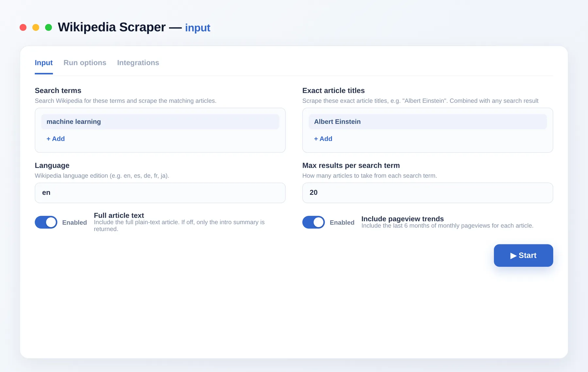
Task: Click the yellow minimize window dot
Action: click(36, 27)
